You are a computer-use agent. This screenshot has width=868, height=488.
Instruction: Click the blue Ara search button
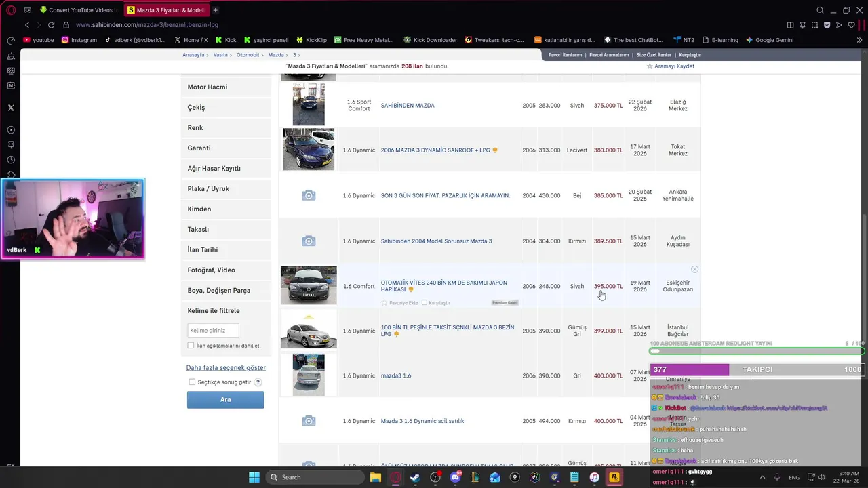[x=225, y=400]
